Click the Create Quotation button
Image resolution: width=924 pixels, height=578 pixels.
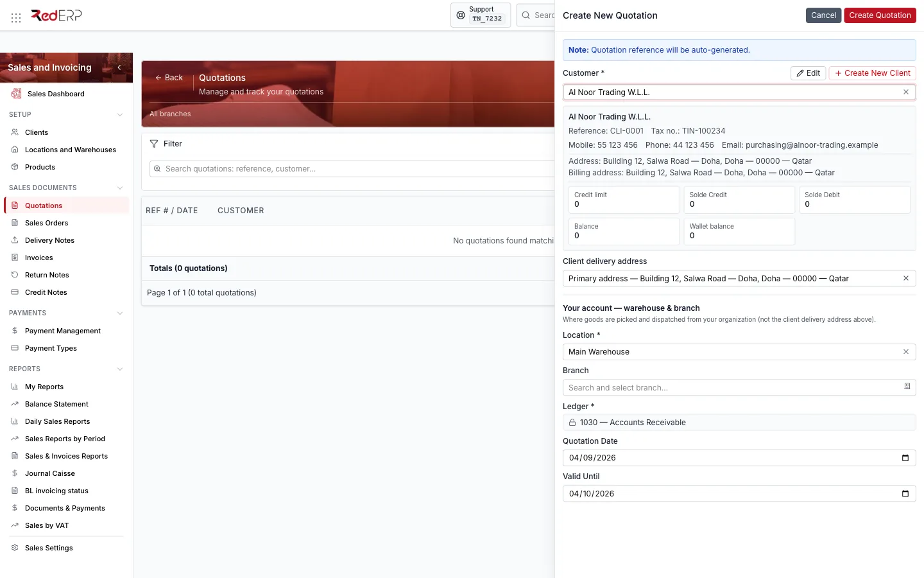pos(880,15)
